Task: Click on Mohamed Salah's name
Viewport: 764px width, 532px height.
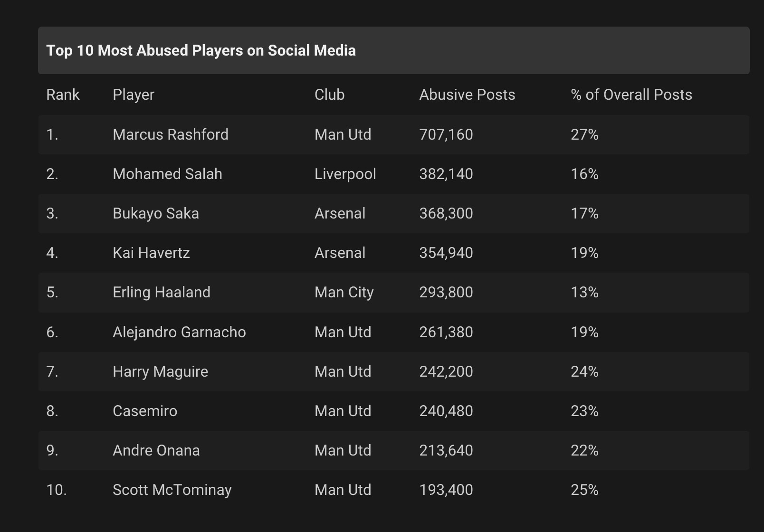Action: [x=167, y=174]
